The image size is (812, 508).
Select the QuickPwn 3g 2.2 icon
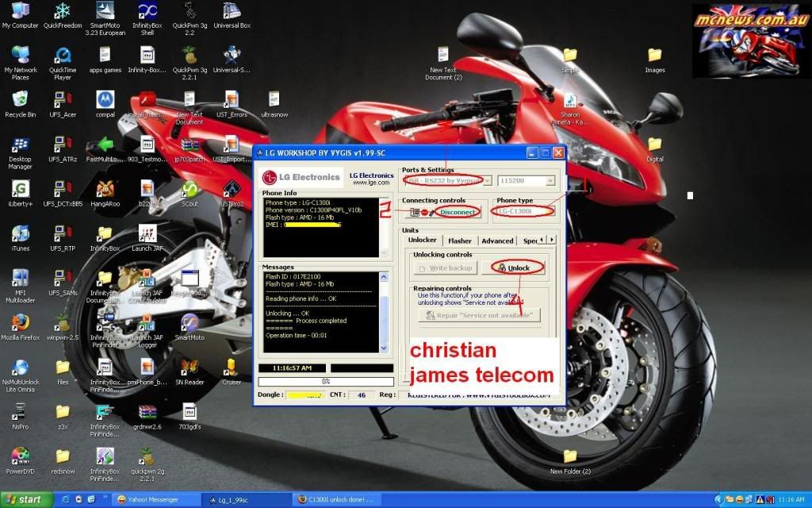tap(190, 19)
